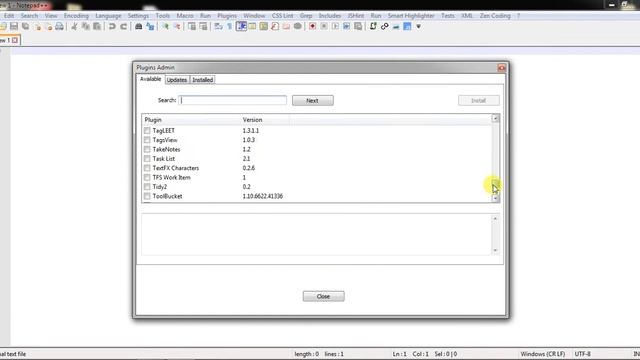Viewport: 640px width, 360px height.
Task: Open the Encoding menu
Action: (x=76, y=16)
